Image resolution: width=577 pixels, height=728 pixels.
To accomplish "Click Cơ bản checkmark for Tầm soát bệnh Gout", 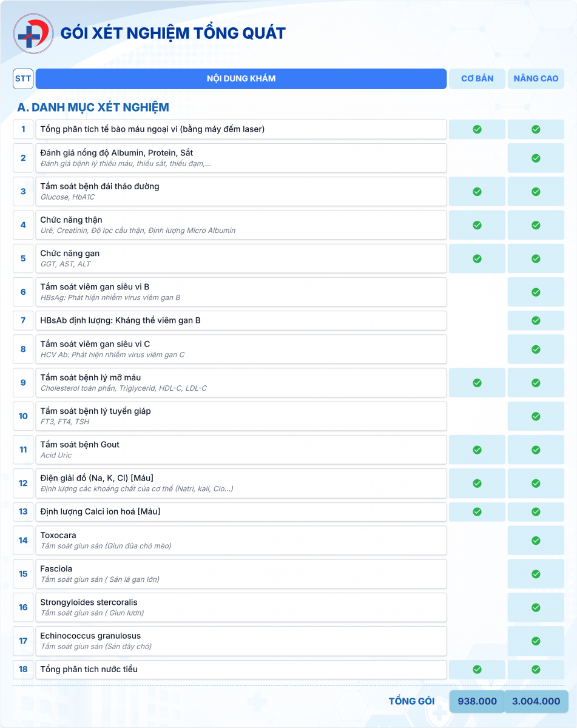I will pos(477,450).
